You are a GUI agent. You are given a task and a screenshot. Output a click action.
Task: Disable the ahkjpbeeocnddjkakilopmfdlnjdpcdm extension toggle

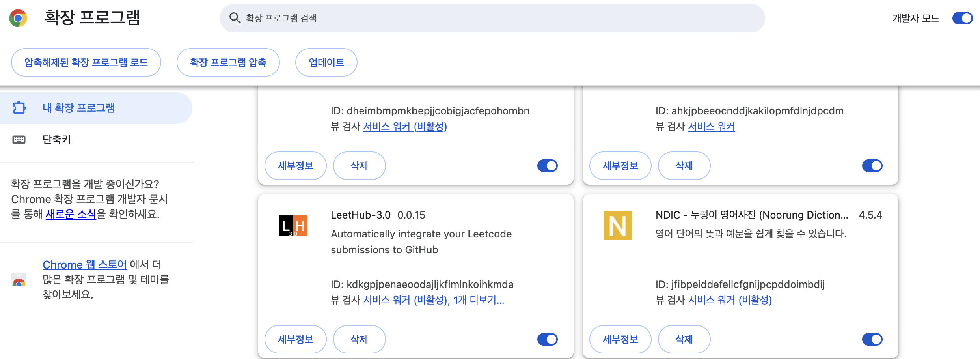872,166
